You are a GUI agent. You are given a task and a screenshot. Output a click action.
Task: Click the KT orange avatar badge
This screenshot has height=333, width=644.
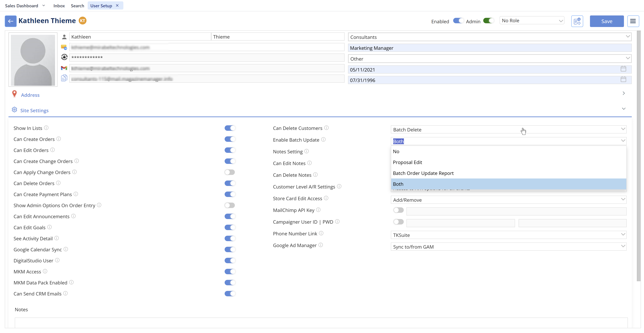point(83,21)
